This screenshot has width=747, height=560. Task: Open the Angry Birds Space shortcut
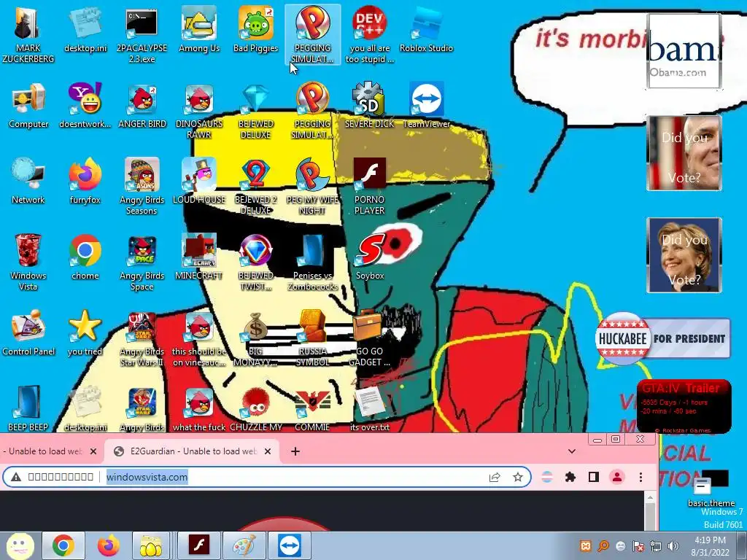[x=142, y=262]
